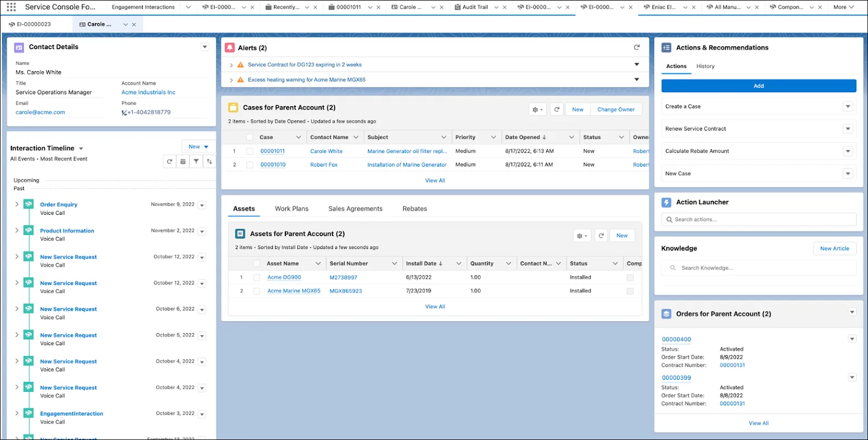Expand the Service Contract alert row
Image resolution: width=868 pixels, height=440 pixels.
(232, 65)
